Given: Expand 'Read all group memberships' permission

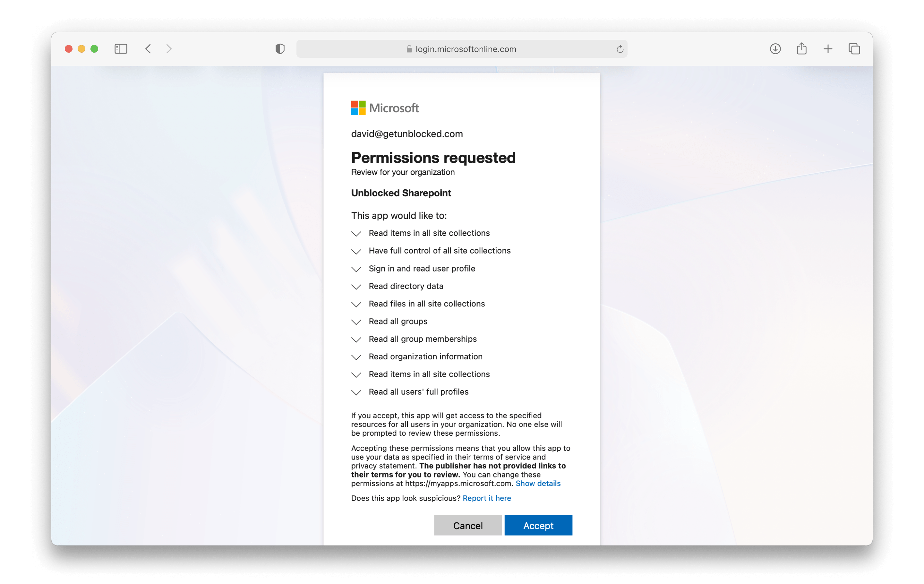Looking at the screenshot, I should (x=356, y=339).
